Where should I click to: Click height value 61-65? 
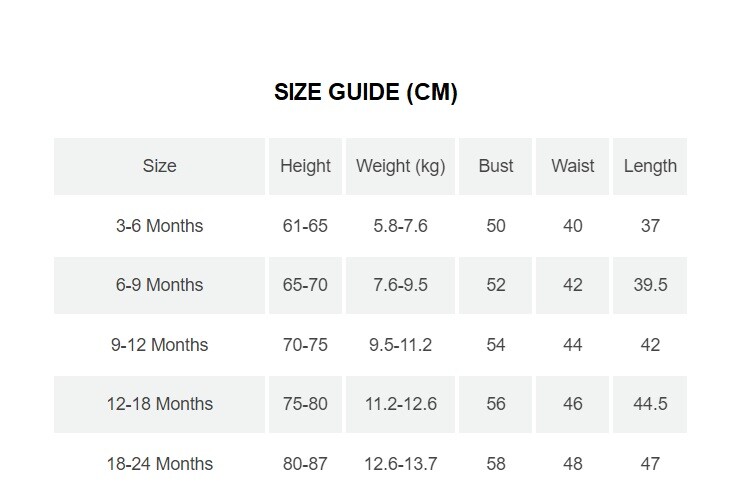305,226
